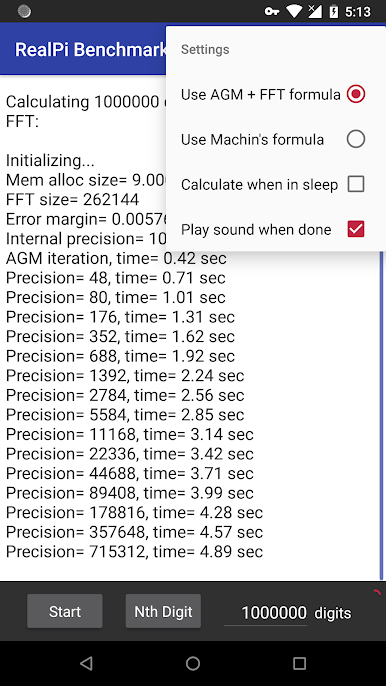Screen dimensions: 386x686
Task: Tap the Start button
Action: [65, 611]
